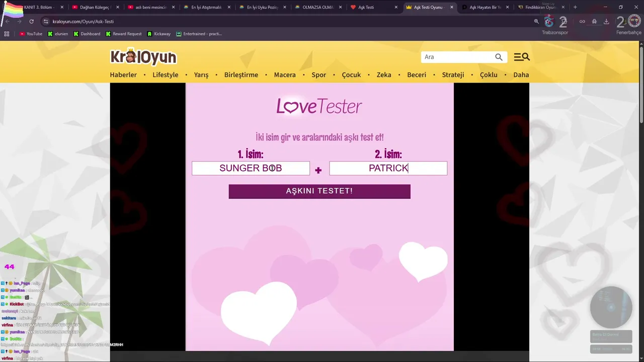This screenshot has width=644, height=362.
Task: Open the Beceri games category
Action: 417,75
